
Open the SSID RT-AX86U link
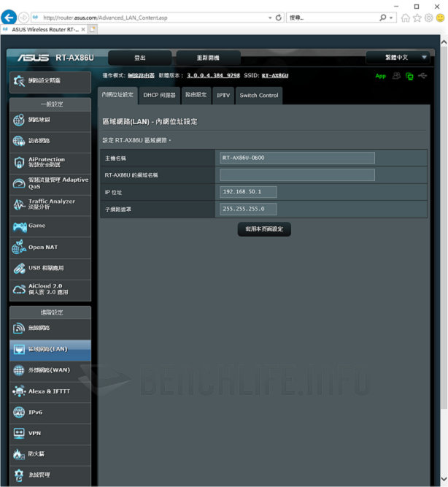click(x=275, y=75)
